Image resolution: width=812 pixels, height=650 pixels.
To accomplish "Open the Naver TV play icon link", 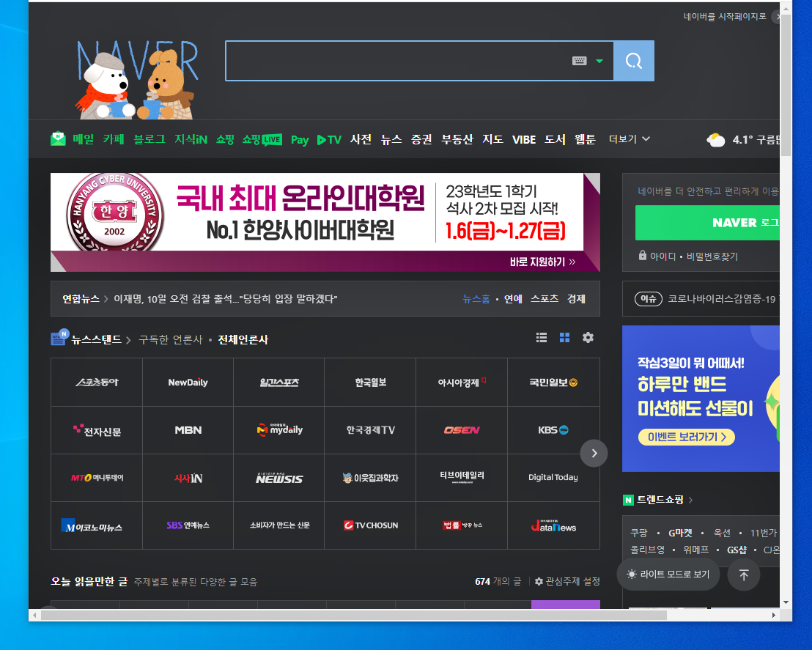I will coord(329,140).
